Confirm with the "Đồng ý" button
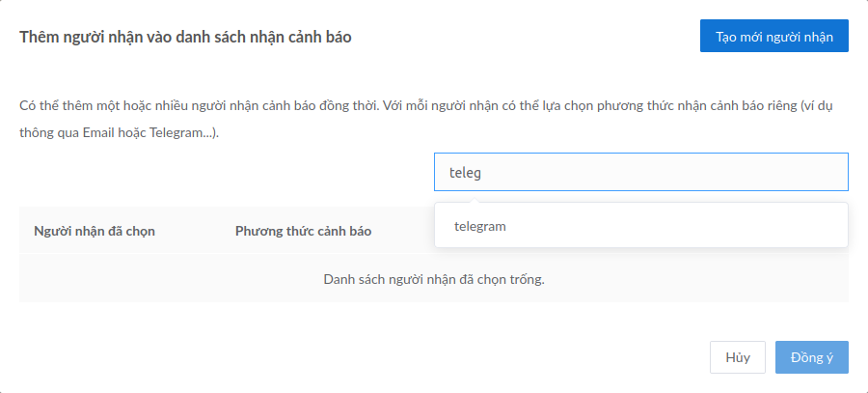Viewport: 868px width, 393px height. coord(811,357)
